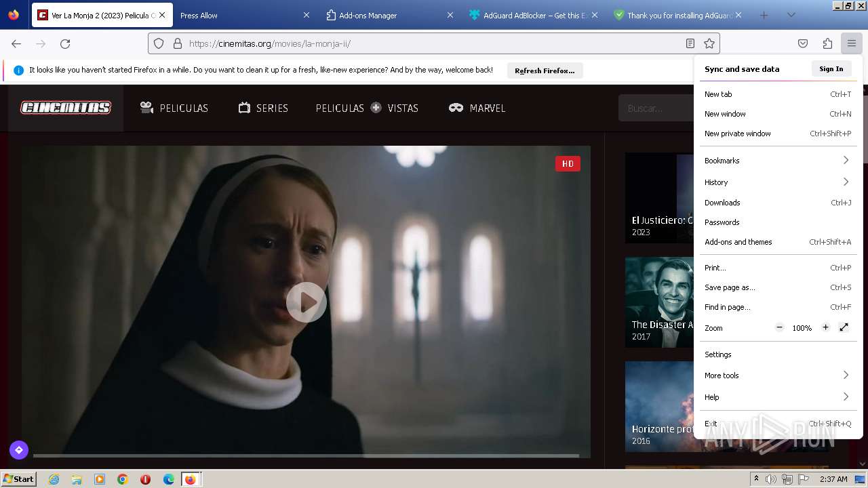Launch Microsoft Edge from the taskbar
Image resolution: width=868 pixels, height=488 pixels.
click(x=169, y=479)
